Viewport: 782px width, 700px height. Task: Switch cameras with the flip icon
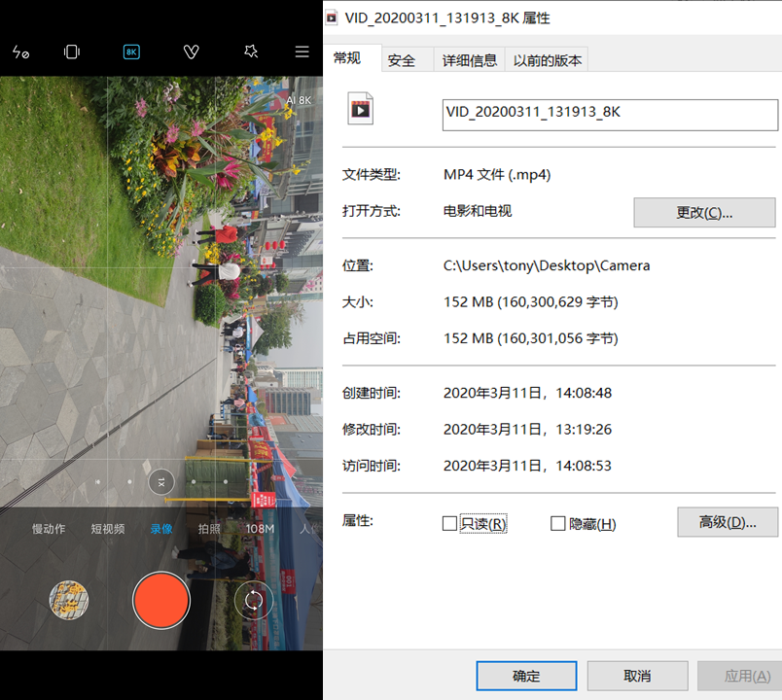[x=253, y=600]
